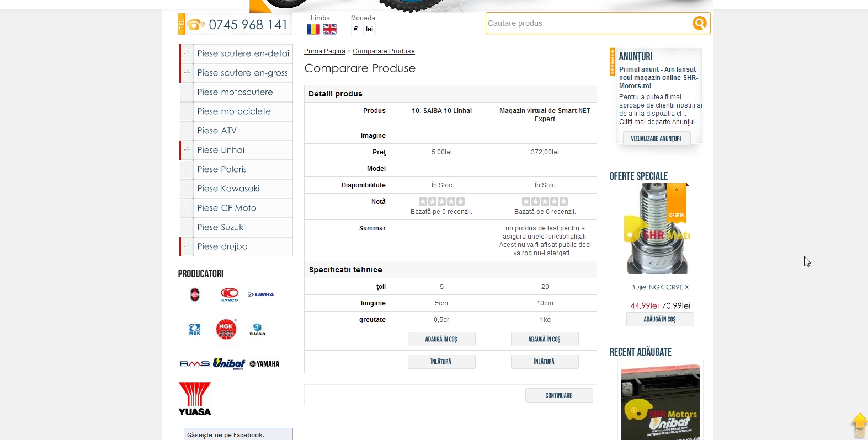Viewport: 868px width, 440px height.
Task: Click the scroll-to-top arrow icon
Action: 859,425
